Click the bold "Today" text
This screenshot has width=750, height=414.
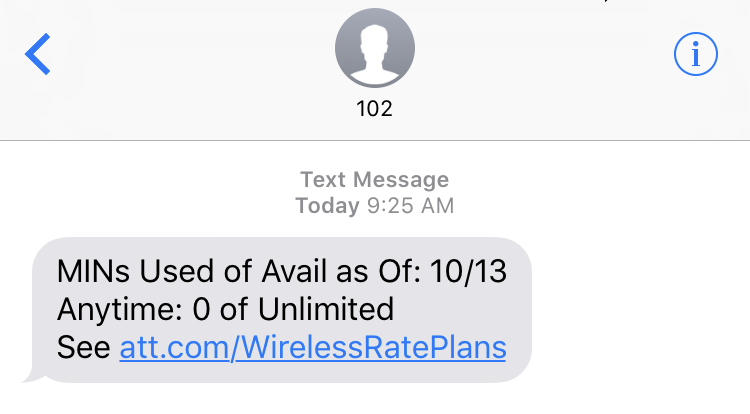tap(327, 206)
